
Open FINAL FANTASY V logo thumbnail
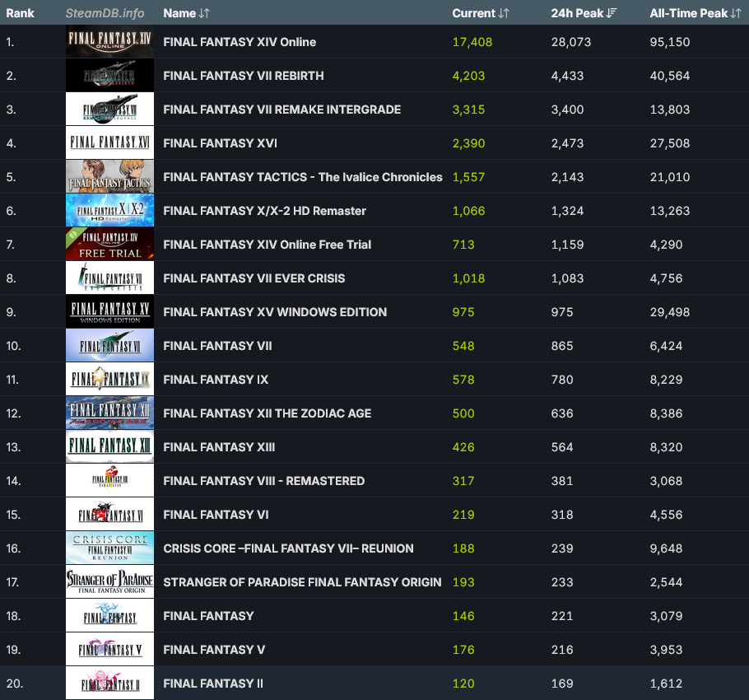(109, 649)
